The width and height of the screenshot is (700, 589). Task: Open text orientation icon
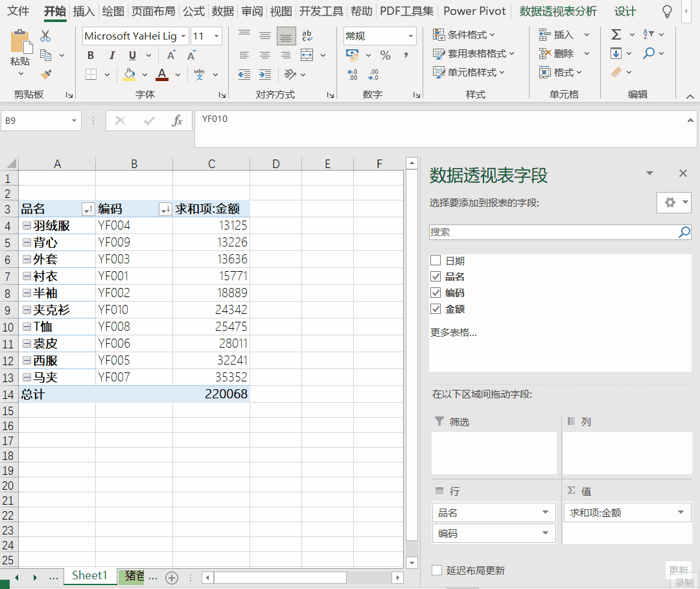(290, 74)
